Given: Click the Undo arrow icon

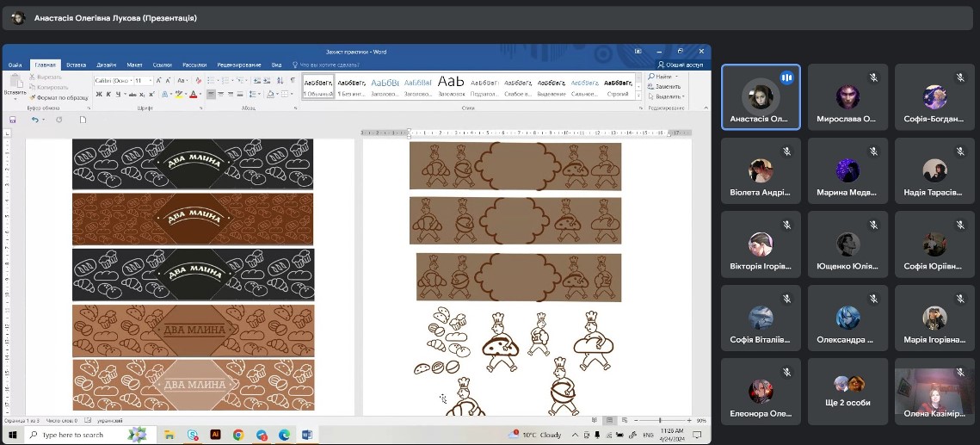Looking at the screenshot, I should point(34,120).
